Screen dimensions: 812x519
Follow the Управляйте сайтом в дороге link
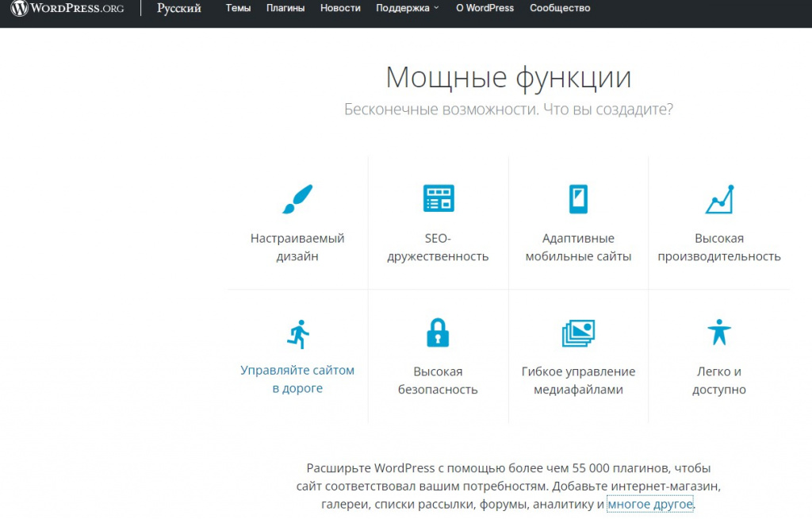[x=297, y=379]
